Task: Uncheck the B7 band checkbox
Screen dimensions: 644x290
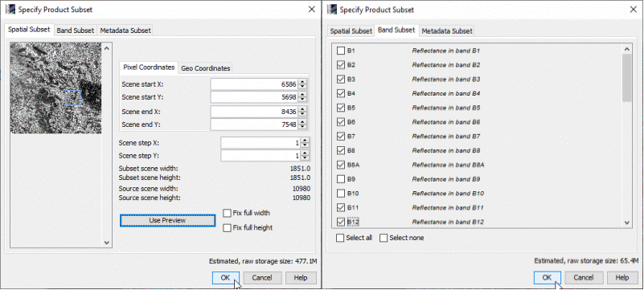Action: click(x=341, y=137)
